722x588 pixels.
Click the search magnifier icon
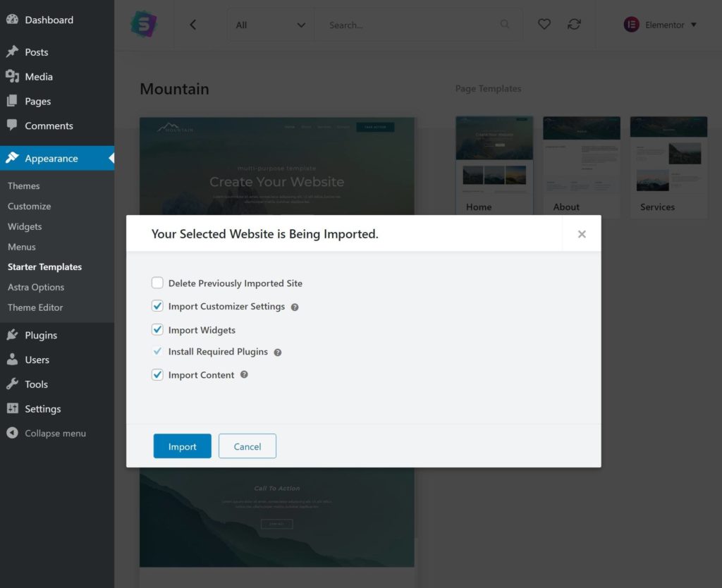click(505, 25)
